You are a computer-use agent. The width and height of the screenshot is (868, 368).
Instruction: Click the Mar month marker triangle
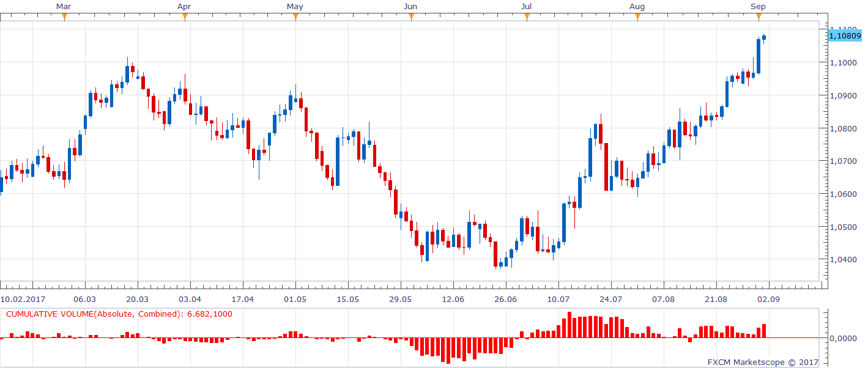pyautogui.click(x=64, y=17)
